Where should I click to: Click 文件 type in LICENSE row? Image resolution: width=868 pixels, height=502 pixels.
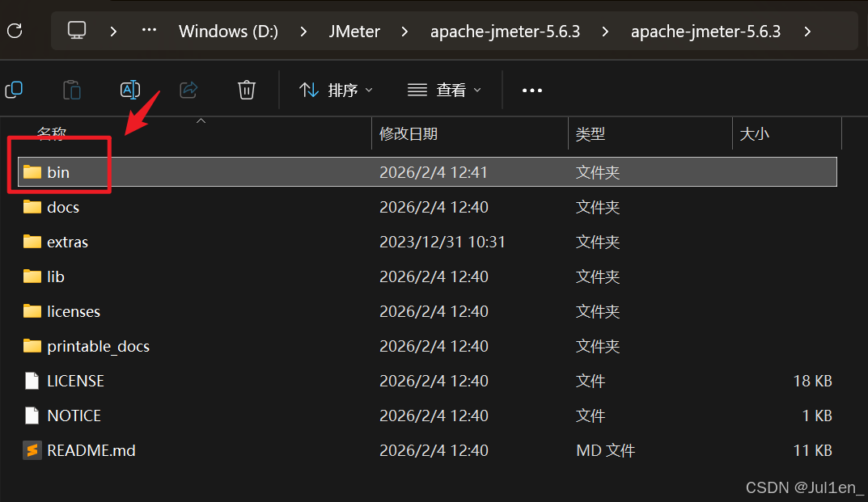(591, 381)
